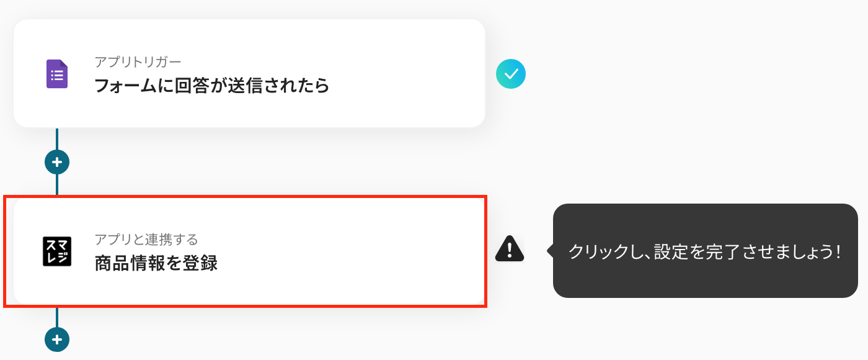
Task: Click the クリックし、設定を完了させましょう! tooltip
Action: coord(705,251)
